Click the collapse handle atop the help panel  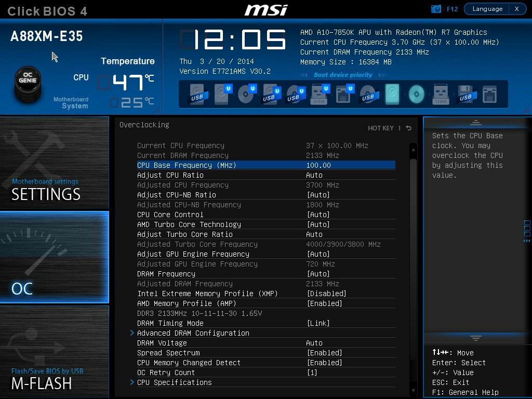point(476,123)
